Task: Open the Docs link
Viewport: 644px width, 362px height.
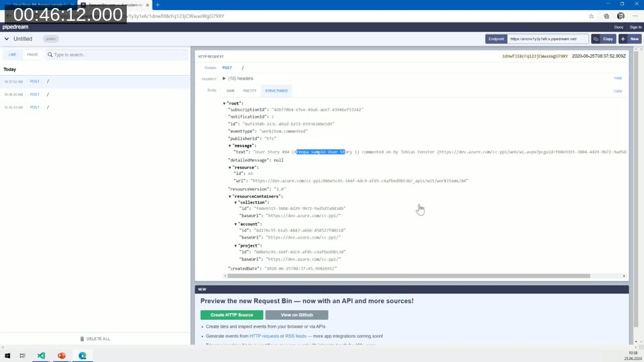Action: click(x=619, y=27)
